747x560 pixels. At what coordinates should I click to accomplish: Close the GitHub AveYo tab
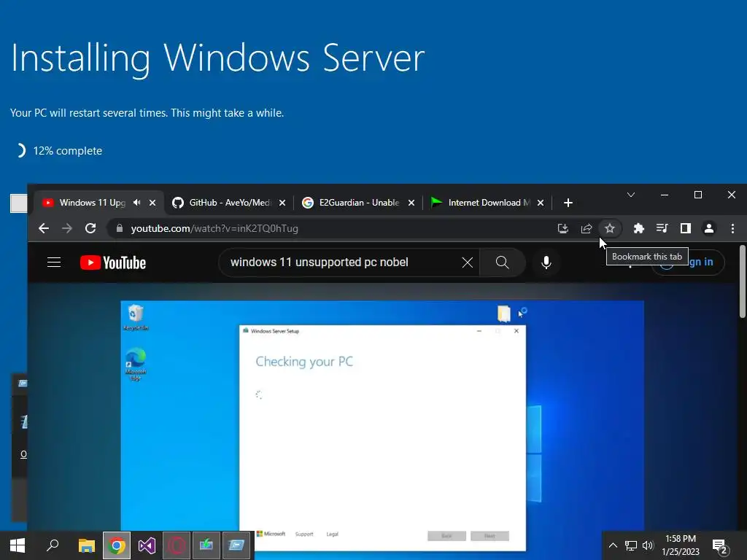point(282,203)
